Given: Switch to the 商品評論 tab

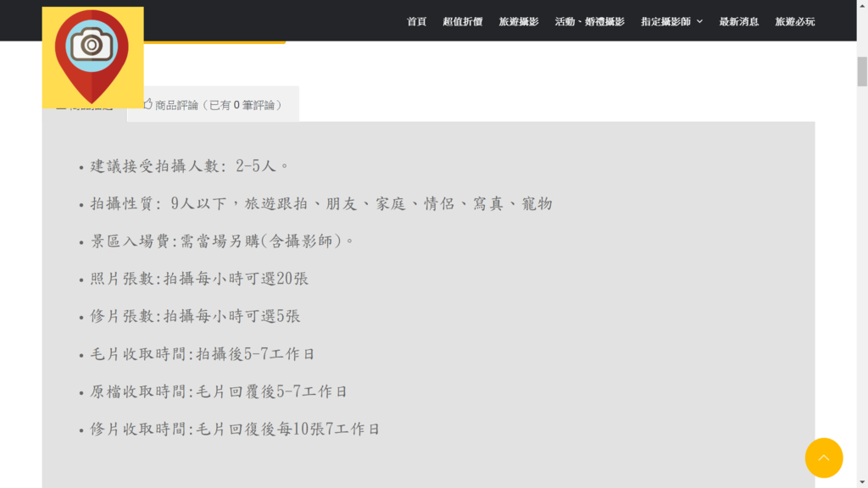Looking at the screenshot, I should (x=217, y=105).
